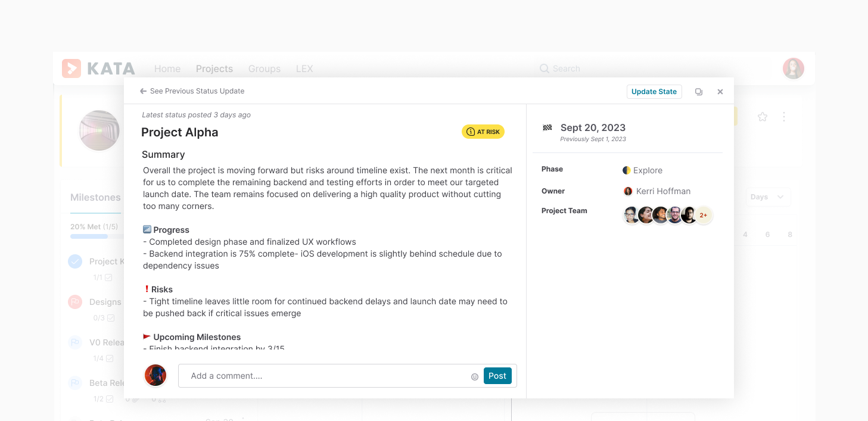The image size is (868, 421).
Task: Switch to the Projects tab
Action: (214, 68)
